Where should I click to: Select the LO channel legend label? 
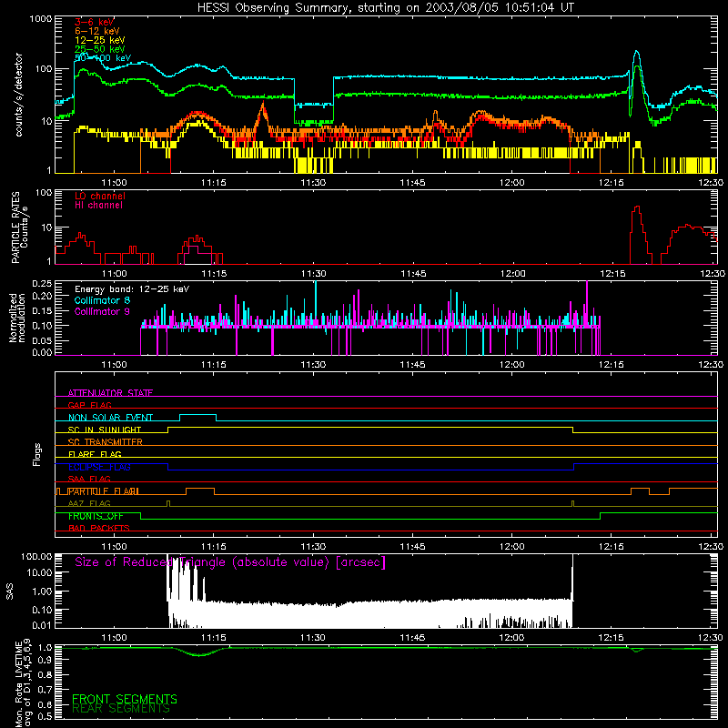click(100, 196)
